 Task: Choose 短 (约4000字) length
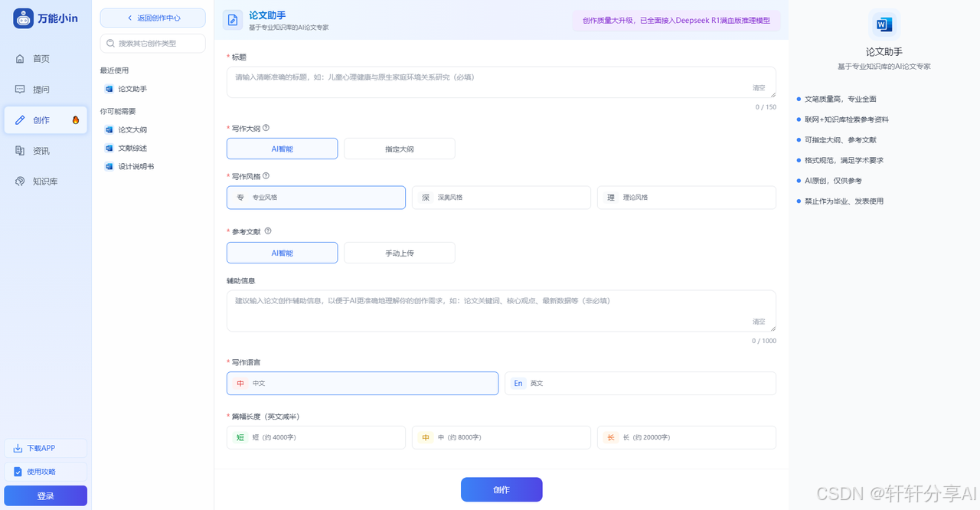point(316,437)
